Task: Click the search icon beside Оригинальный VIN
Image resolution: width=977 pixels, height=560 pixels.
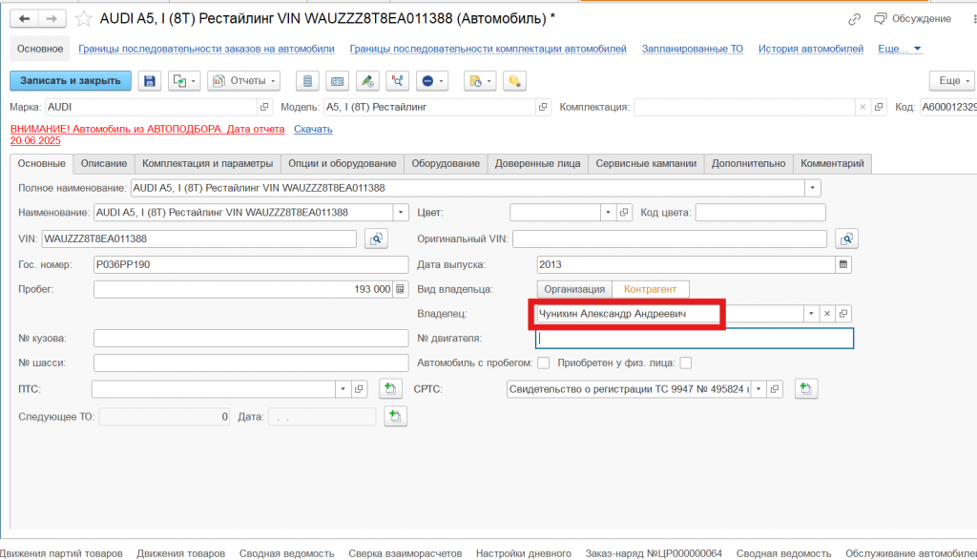Action: click(x=844, y=239)
